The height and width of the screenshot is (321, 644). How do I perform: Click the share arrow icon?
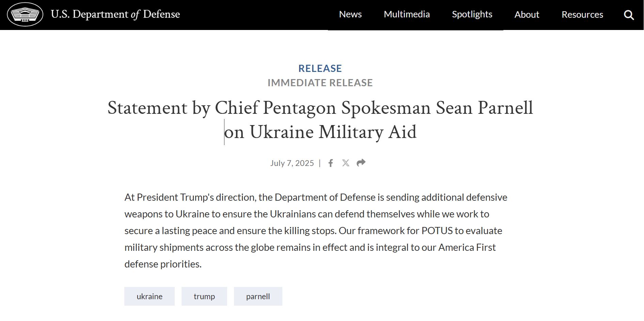[361, 163]
